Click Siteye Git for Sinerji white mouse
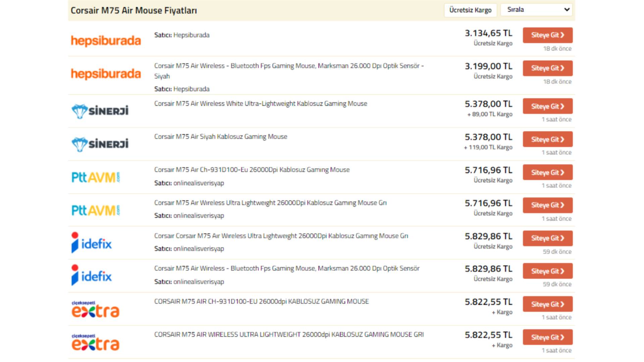Screen dimensions: 644x362 coord(547,107)
